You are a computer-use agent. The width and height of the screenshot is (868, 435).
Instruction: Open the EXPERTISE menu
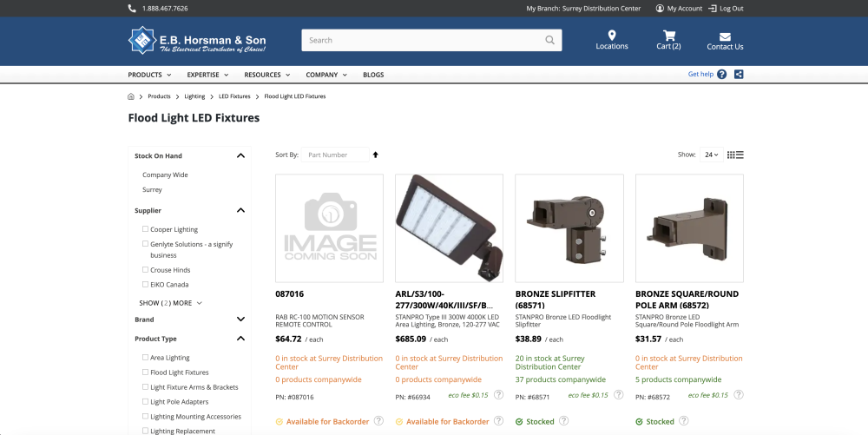pyautogui.click(x=207, y=75)
